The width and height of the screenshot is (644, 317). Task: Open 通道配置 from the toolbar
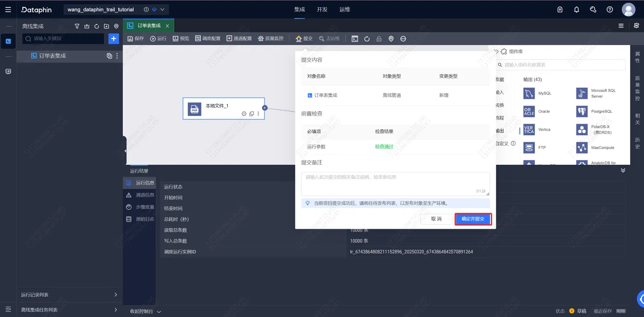239,39
